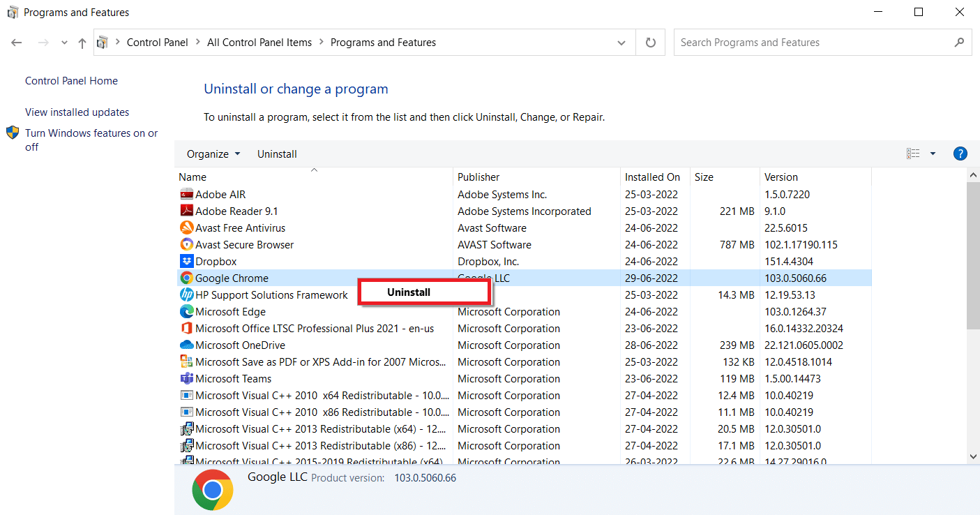
Task: Sort the list by the Installed On column
Action: (x=652, y=177)
